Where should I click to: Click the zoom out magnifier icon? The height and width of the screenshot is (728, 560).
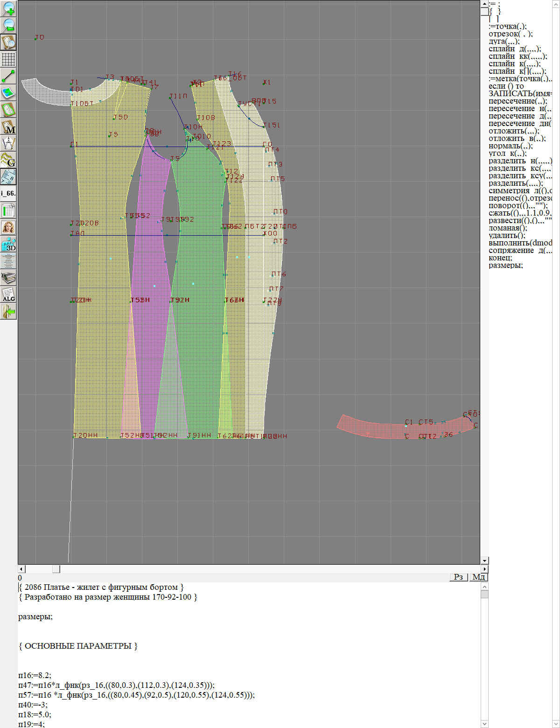point(8,25)
